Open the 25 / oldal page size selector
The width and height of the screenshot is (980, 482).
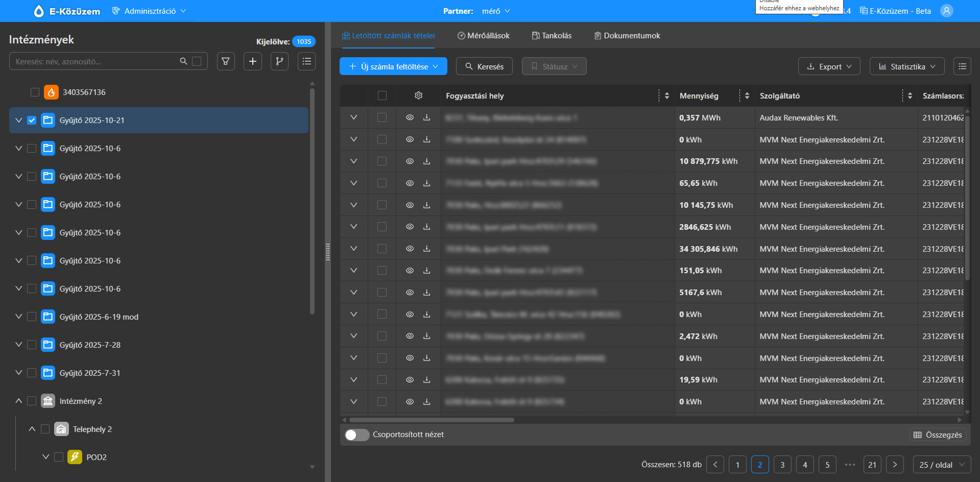pyautogui.click(x=941, y=465)
